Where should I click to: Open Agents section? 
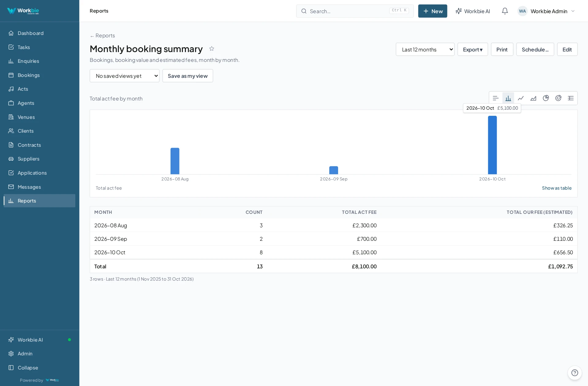click(x=40, y=103)
